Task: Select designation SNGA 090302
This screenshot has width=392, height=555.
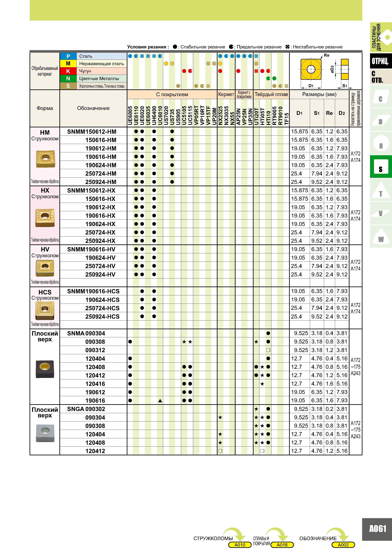Action: (x=86, y=409)
